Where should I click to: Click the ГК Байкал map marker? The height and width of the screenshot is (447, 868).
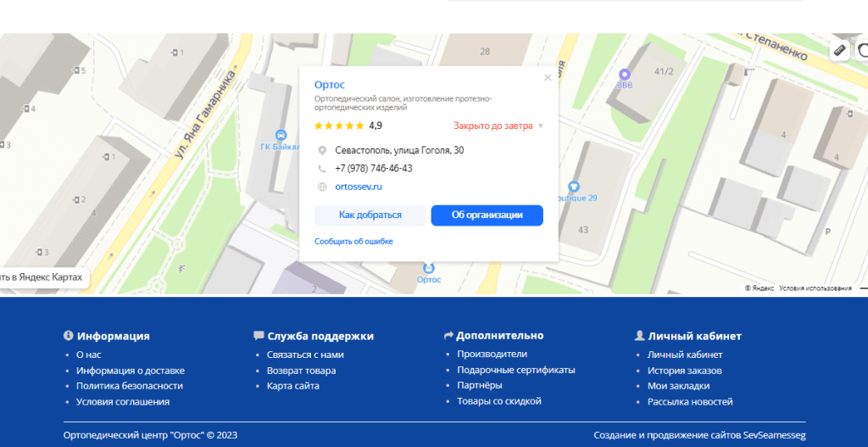[281, 135]
